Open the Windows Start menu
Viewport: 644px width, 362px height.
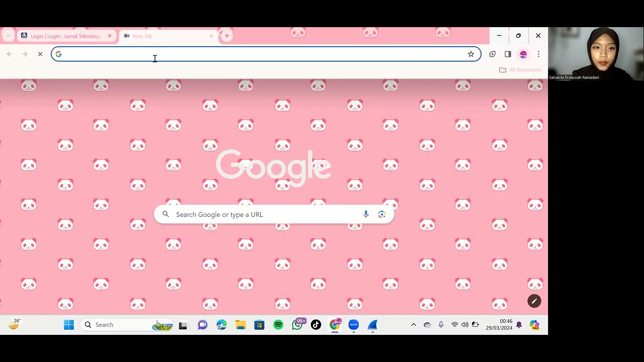tap(69, 325)
